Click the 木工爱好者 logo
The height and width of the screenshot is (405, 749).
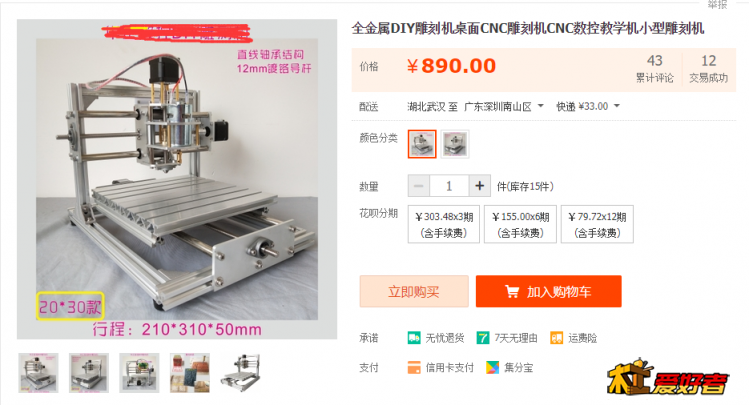[x=667, y=378]
